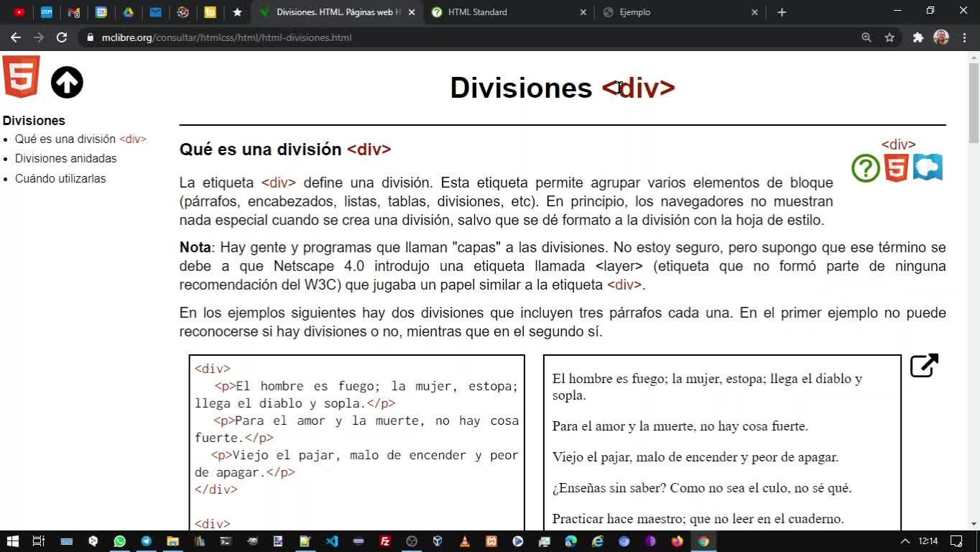Close the HTML Standard tab

pos(583,12)
